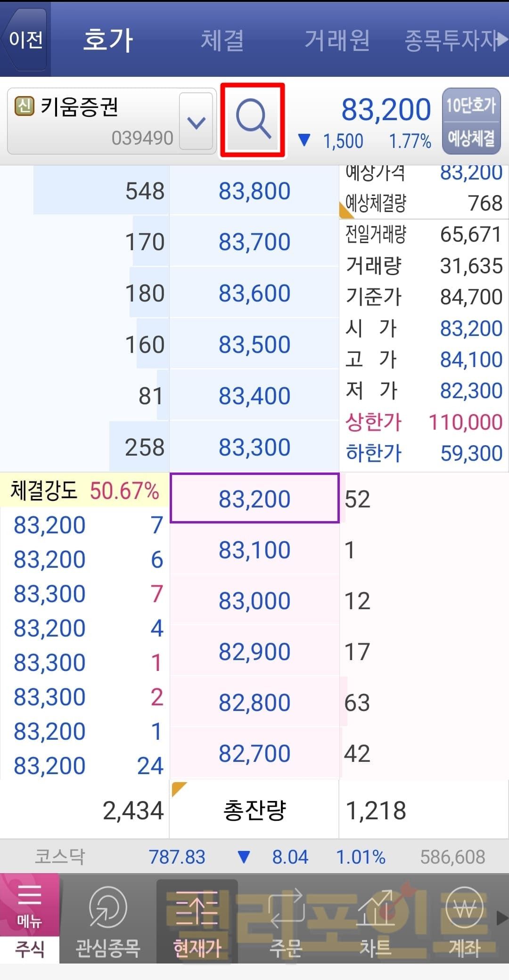This screenshot has width=509, height=980.
Task: Tap the 83,800 ask price row
Action: [254, 191]
